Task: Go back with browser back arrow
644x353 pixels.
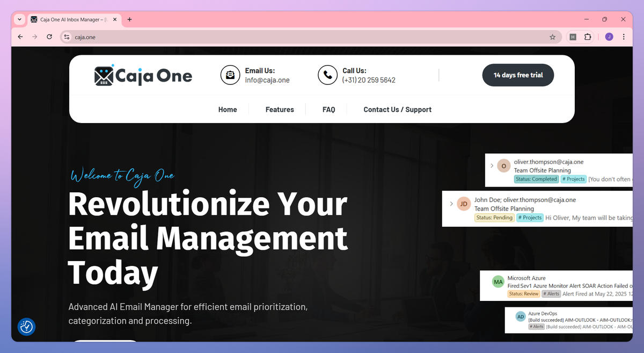Action: coord(20,37)
